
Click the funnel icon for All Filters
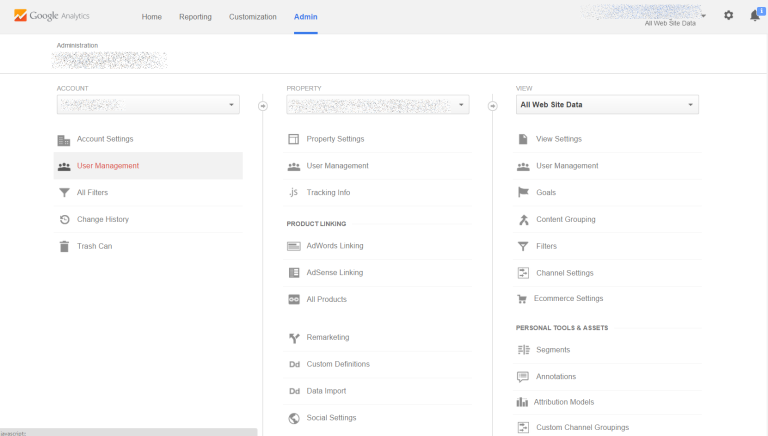(x=64, y=193)
